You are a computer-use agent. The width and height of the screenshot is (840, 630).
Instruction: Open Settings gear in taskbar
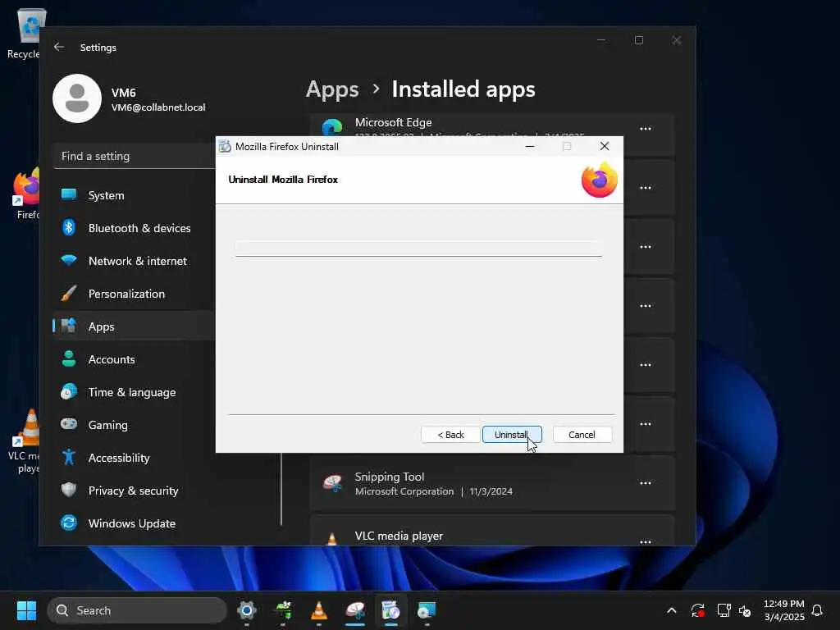246,610
